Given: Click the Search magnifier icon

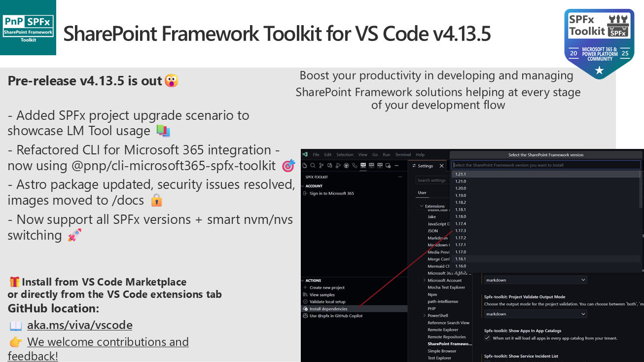Looking at the screenshot, I should [313, 166].
